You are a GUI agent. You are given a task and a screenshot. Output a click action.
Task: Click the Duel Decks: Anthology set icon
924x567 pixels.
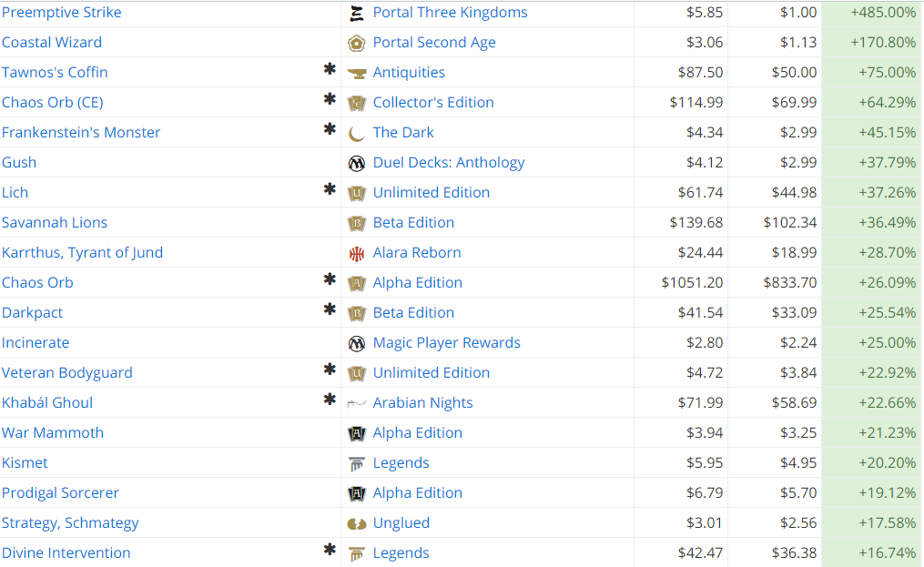(x=357, y=163)
